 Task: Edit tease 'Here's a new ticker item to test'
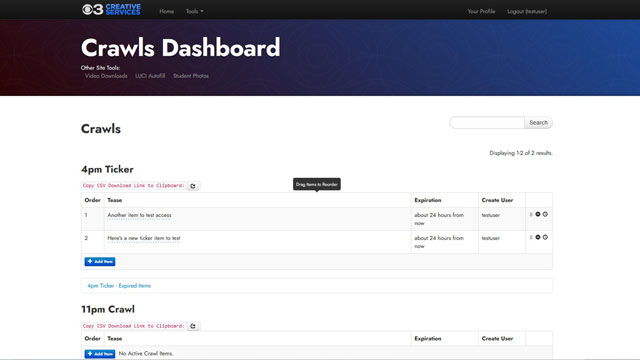pos(144,238)
